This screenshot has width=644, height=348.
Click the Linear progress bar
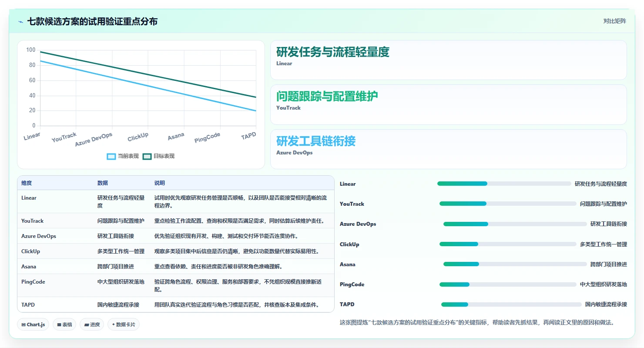504,184
